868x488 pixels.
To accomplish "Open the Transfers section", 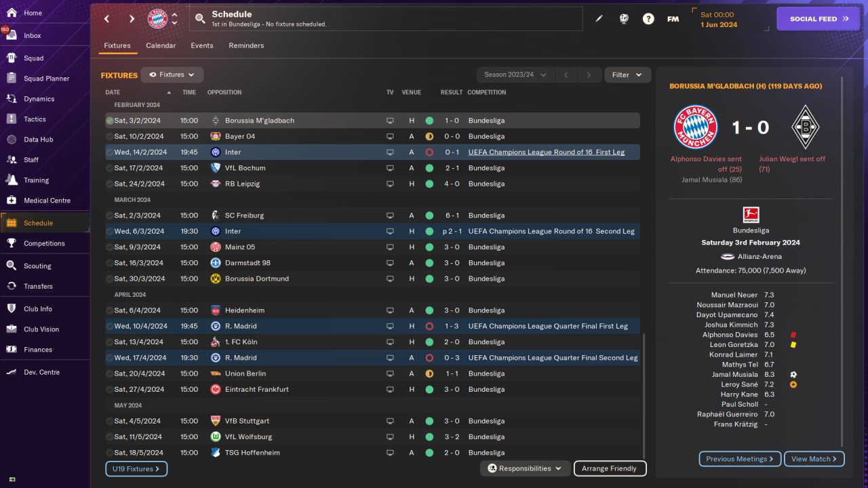I will click(x=45, y=286).
